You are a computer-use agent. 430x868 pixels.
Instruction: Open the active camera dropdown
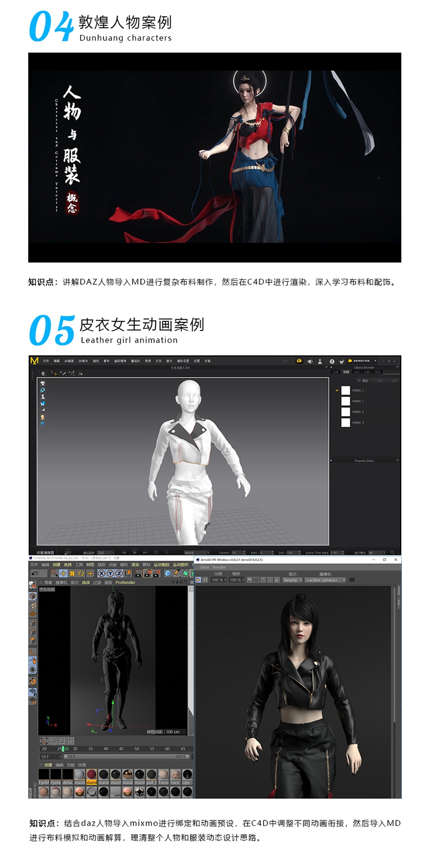(326, 580)
